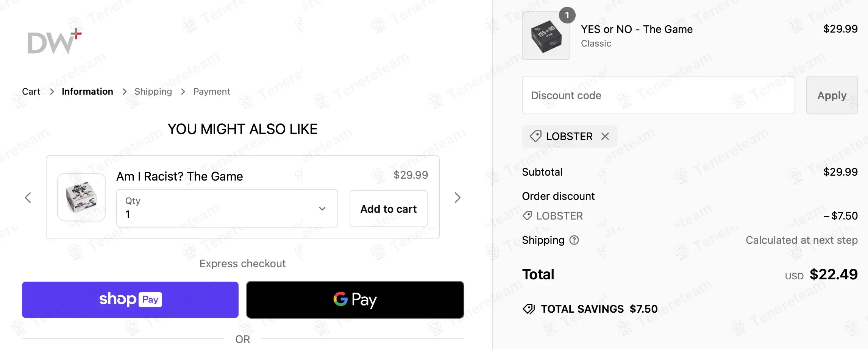Apply the discount code

[x=832, y=95]
